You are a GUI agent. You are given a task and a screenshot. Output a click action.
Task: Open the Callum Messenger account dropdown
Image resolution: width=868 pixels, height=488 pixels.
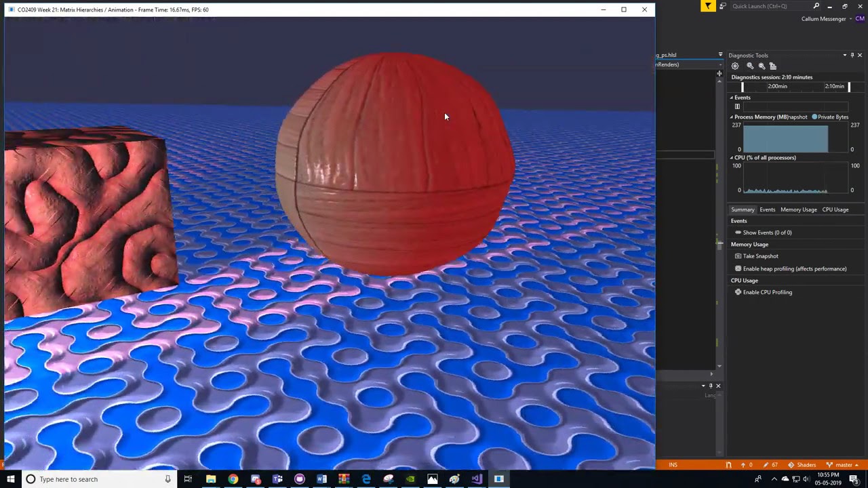click(x=850, y=19)
